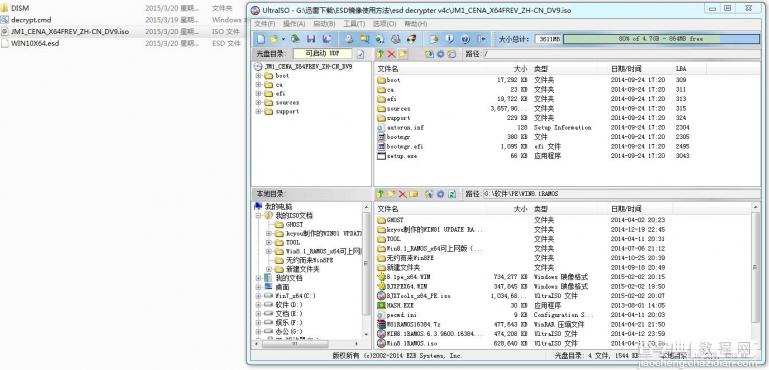769x370 pixels.
Task: Click the Make CD/DVD image toolbar icon
Action: pos(349,39)
